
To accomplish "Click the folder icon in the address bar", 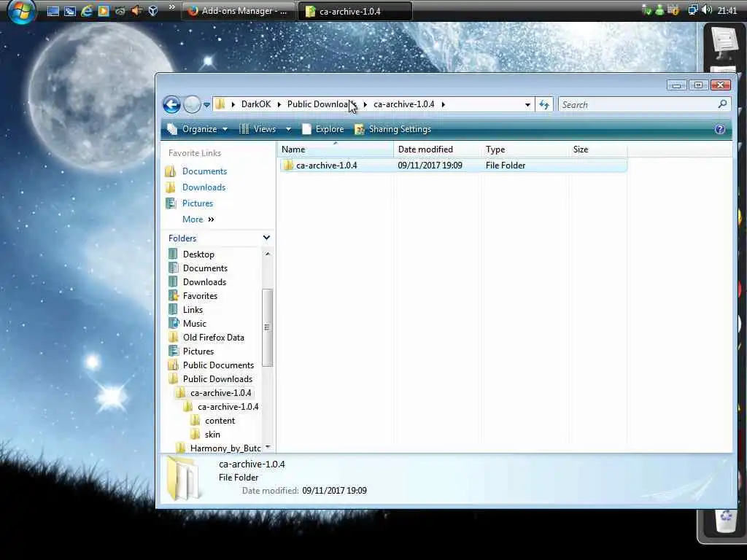I will (x=220, y=104).
